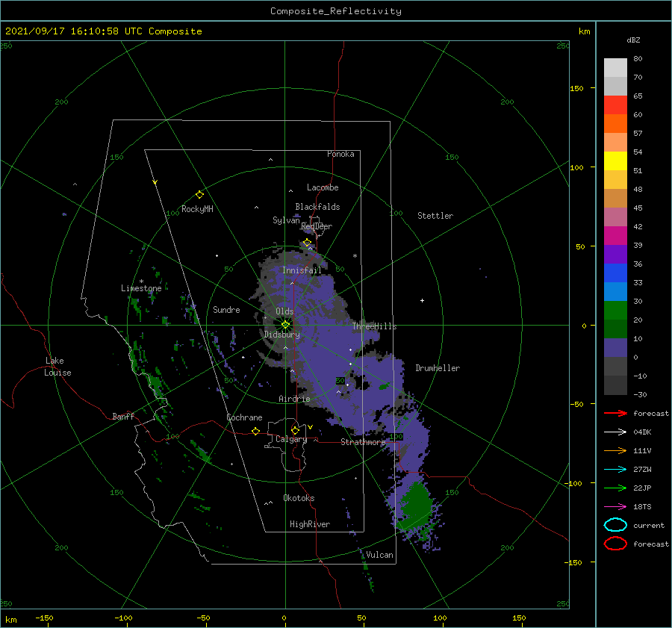The image size is (672, 628).
Task: Click the 42 dBZ magenta color swatch
Action: pos(615,235)
